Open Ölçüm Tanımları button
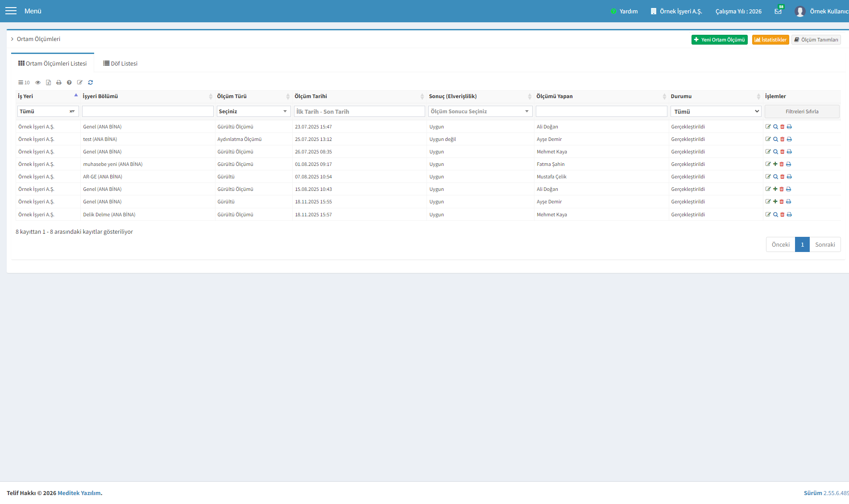 click(x=816, y=40)
